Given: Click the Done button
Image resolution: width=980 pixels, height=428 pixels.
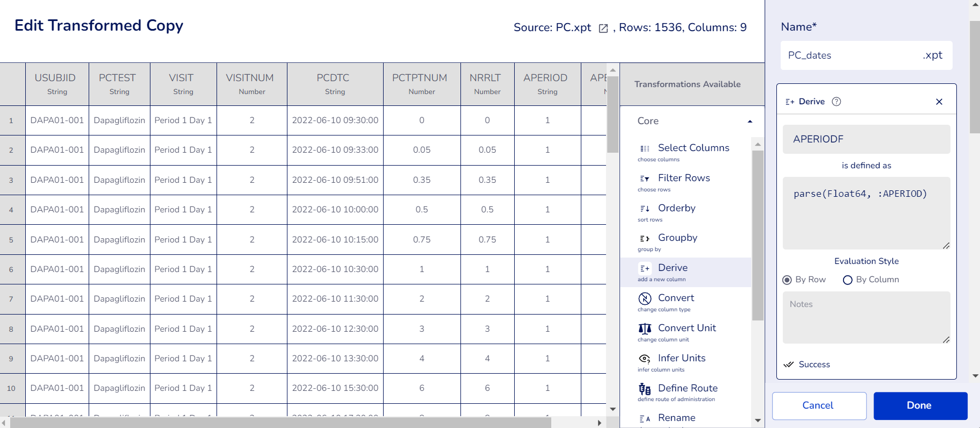Looking at the screenshot, I should tap(920, 406).
